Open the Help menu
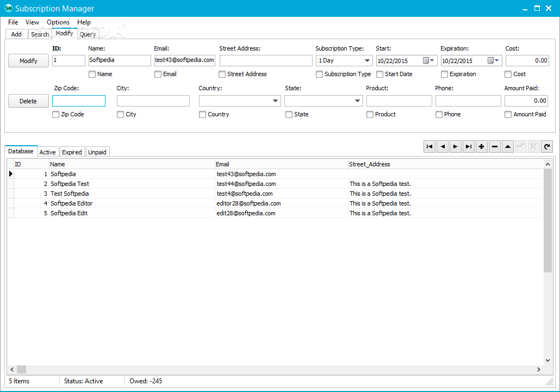560x392 pixels. (84, 22)
